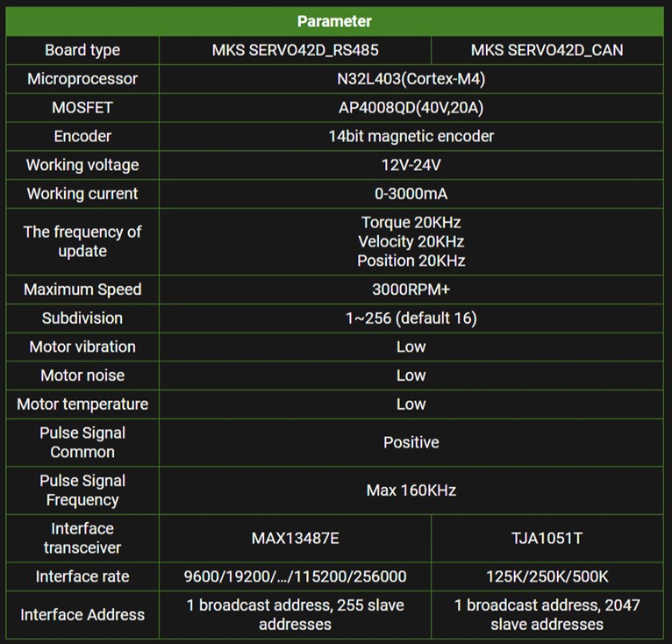
Task: Select the 'Interface Address' label
Action: coord(82,615)
